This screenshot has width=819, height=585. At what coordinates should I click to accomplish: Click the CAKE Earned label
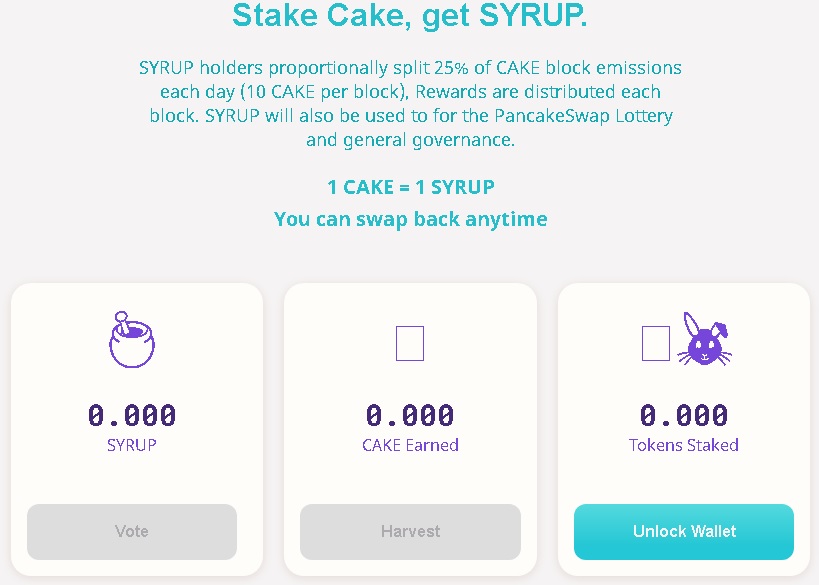(410, 445)
